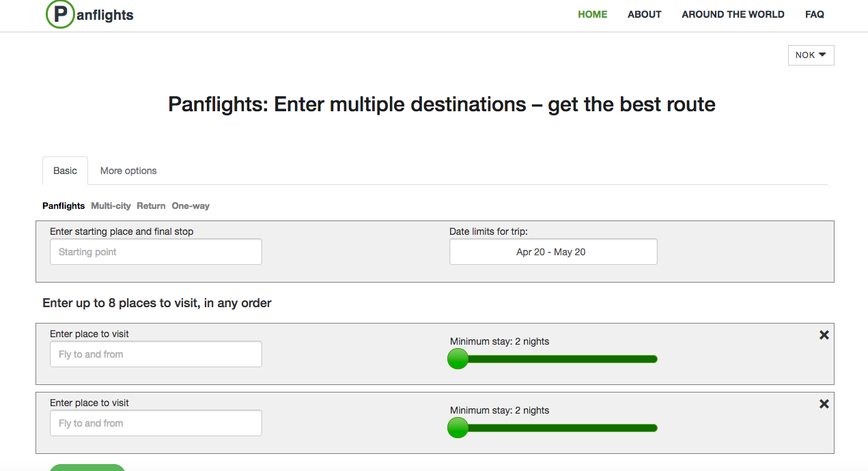This screenshot has height=471, width=868.
Task: Click the green button below the places list
Action: 87,468
